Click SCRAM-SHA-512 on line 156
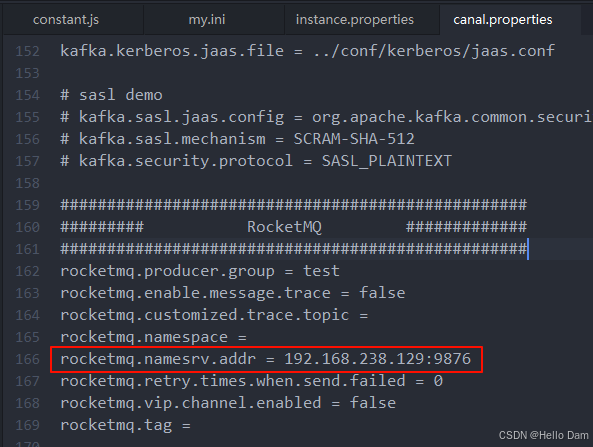593x447 pixels. (354, 139)
